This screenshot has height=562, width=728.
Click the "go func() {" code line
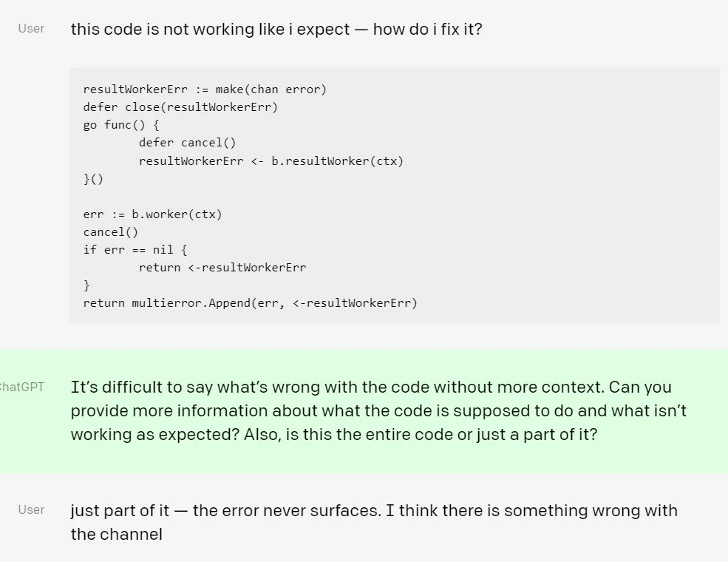pyautogui.click(x=121, y=125)
